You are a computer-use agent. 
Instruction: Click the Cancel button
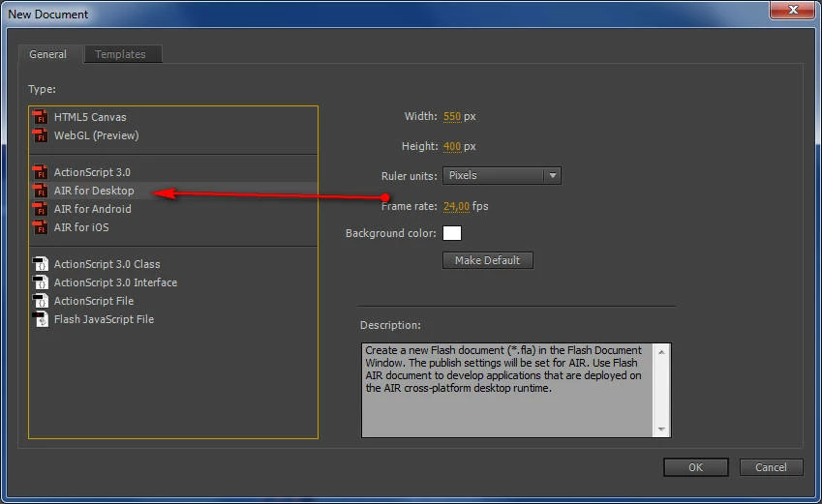click(771, 467)
